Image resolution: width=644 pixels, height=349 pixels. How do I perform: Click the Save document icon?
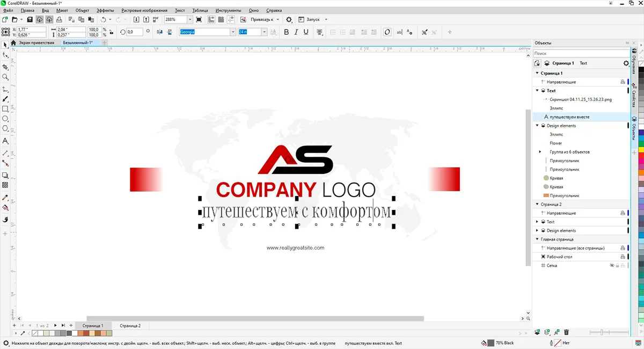30,20
